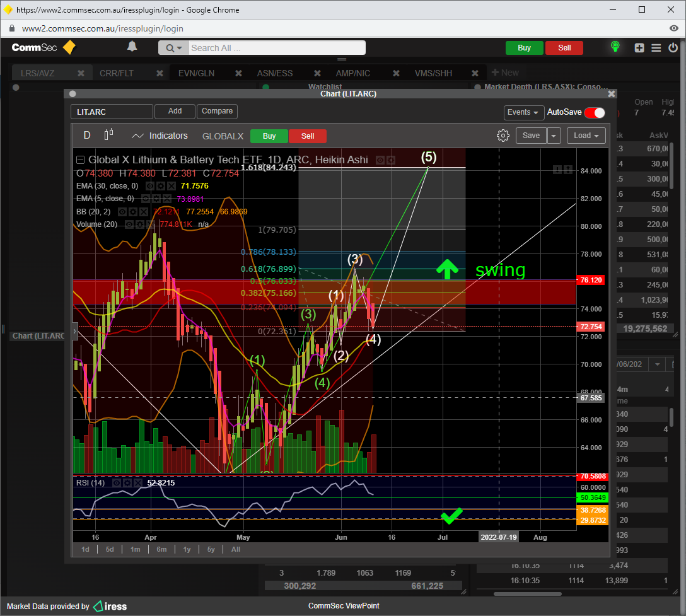Close the LRS/AVZ tab
This screenshot has width=686, height=616.
[x=81, y=73]
